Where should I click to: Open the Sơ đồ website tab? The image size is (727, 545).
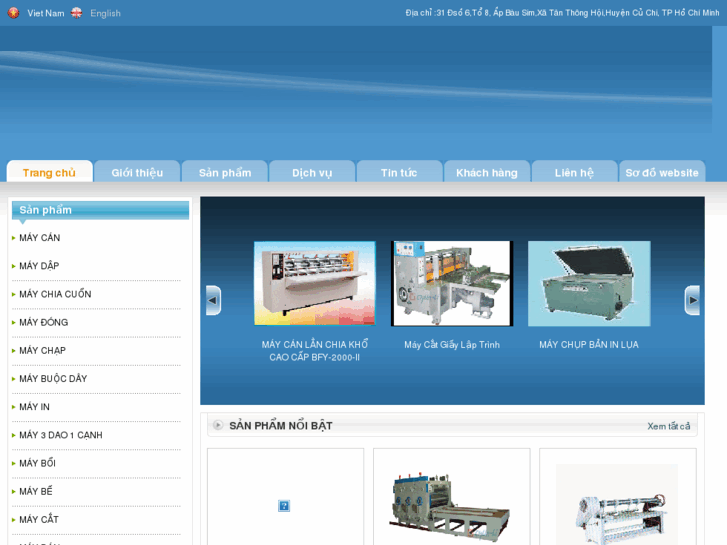point(662,173)
